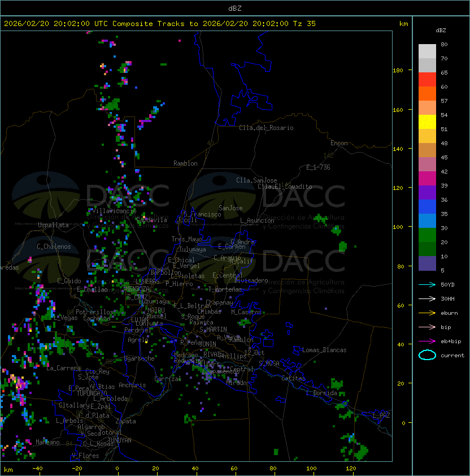Click the 'dBZ' heading above the color scale
Image resolution: width=470 pixels, height=476 pixels.
point(441,31)
